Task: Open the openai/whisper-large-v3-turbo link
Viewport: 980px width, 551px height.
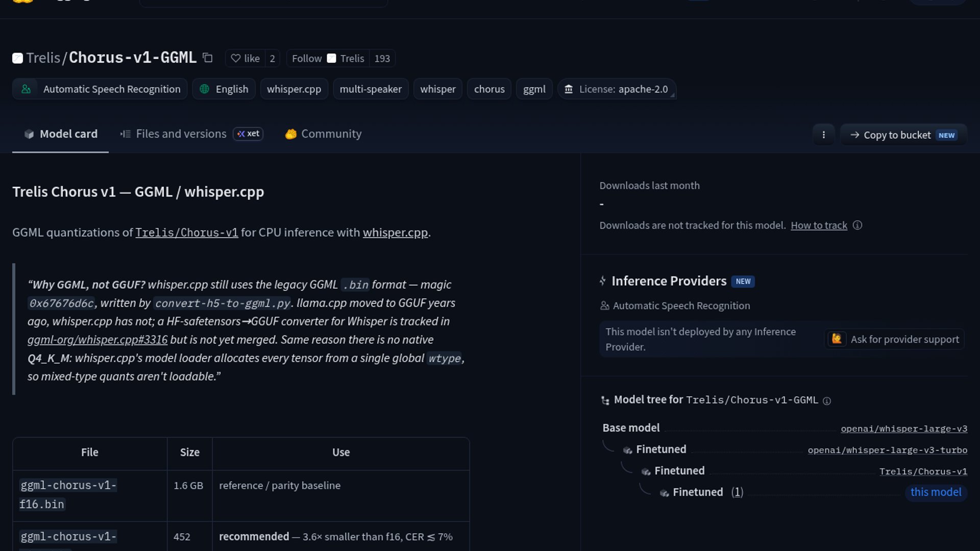Action: [x=888, y=450]
